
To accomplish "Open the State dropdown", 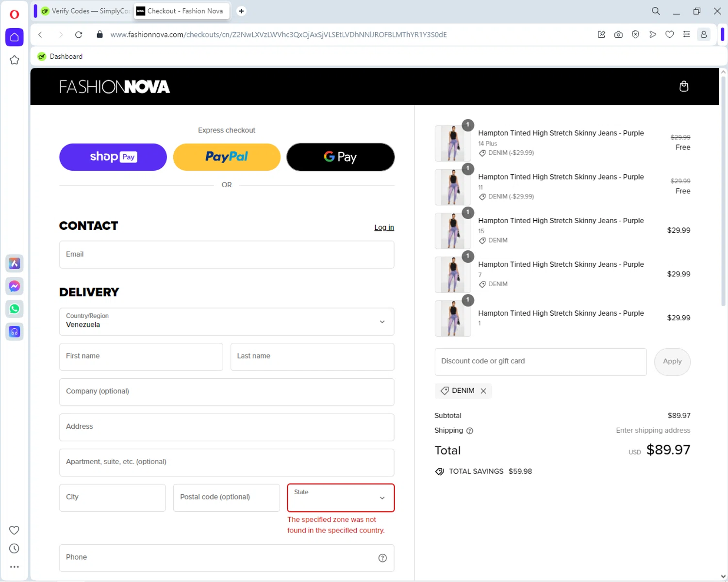I will [341, 498].
